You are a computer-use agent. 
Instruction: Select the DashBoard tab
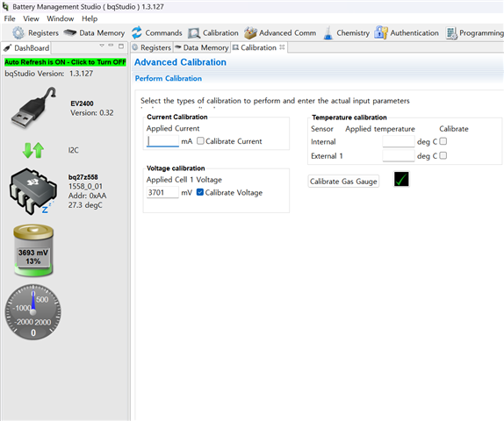point(26,48)
